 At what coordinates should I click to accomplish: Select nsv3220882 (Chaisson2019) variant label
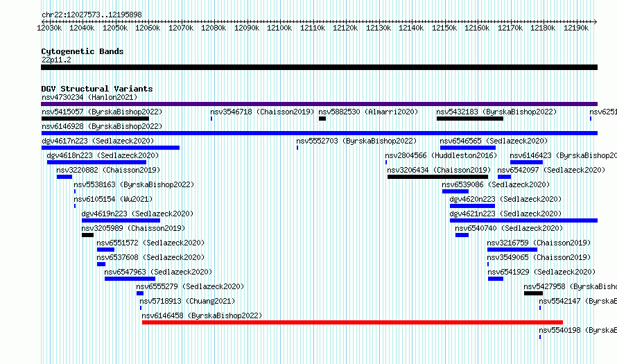tap(108, 170)
